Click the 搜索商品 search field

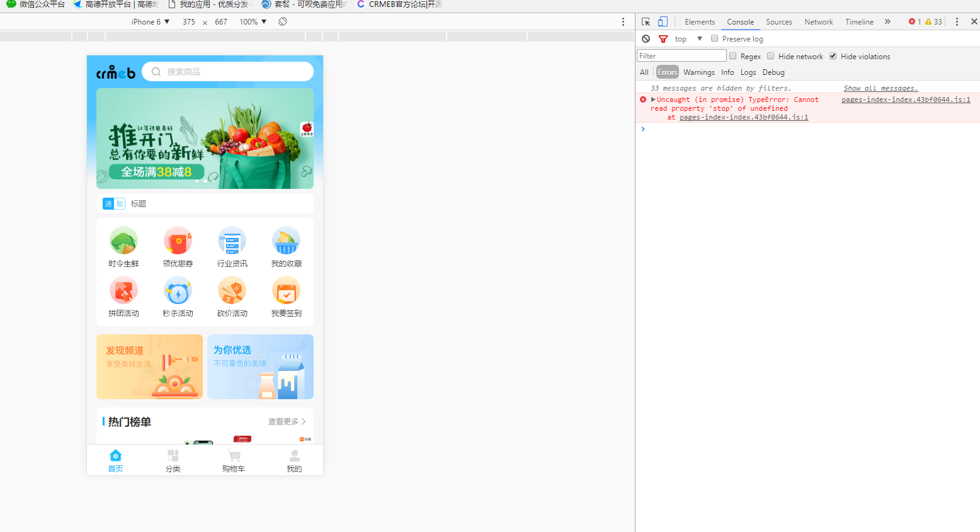point(227,72)
